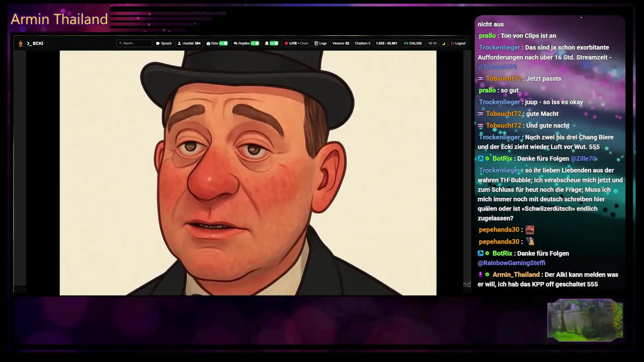
Task: Click the Viewers 52 counter
Action: point(341,43)
